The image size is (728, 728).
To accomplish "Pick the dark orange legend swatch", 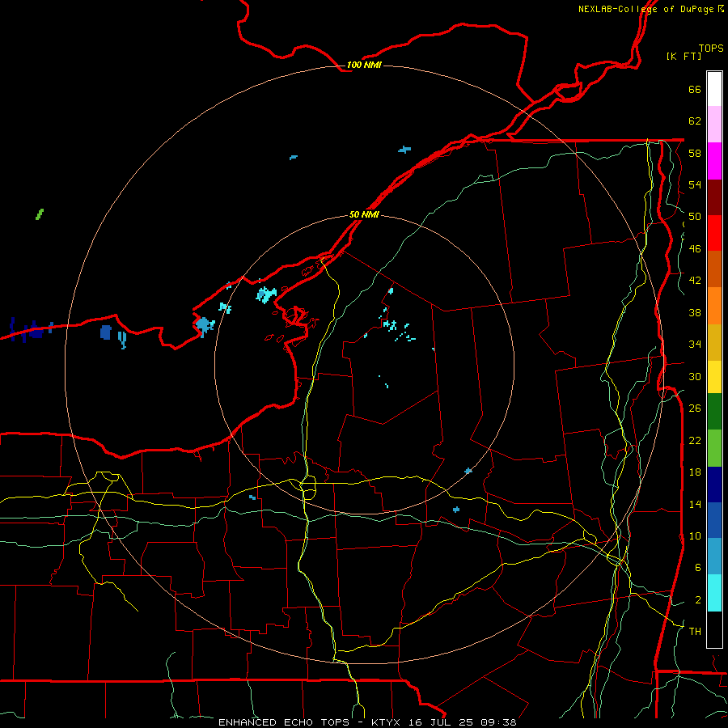I will 714,269.
